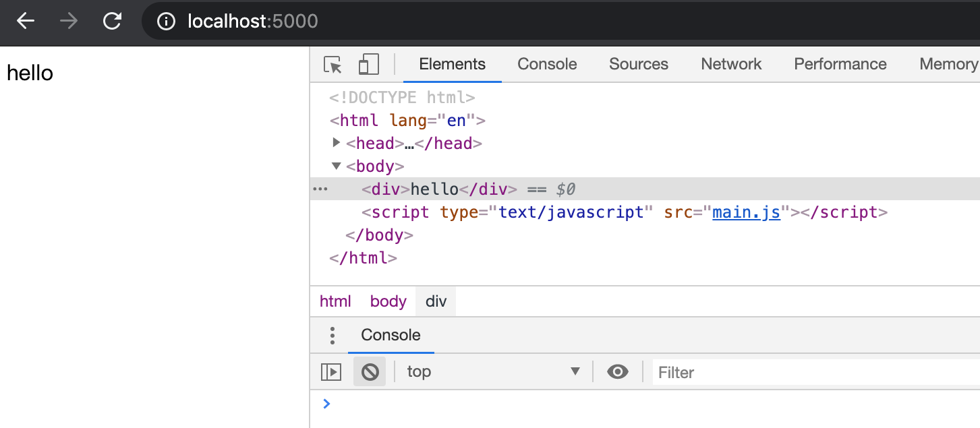Open the console drawer three-dot menu
980x428 pixels.
[332, 336]
